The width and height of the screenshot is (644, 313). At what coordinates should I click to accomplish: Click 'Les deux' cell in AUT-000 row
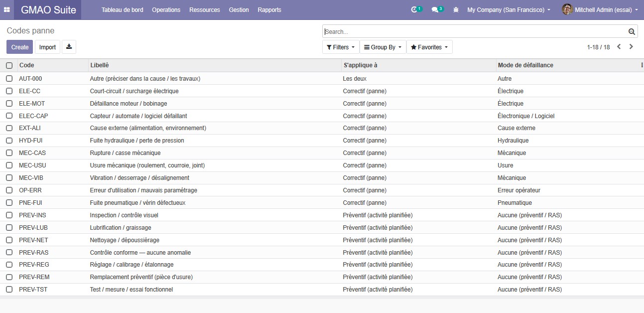tap(355, 79)
